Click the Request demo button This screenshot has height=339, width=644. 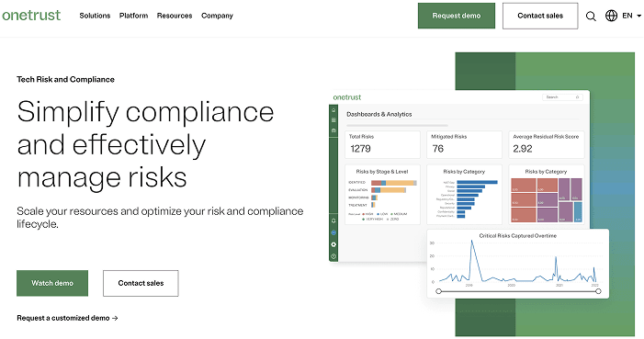[x=457, y=16]
